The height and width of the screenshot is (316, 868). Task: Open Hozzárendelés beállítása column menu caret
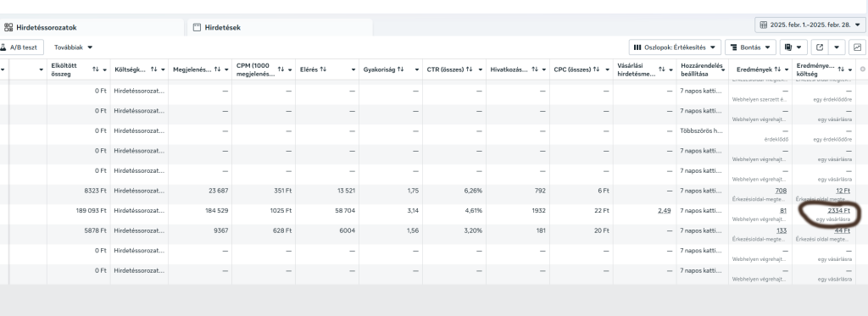point(723,69)
